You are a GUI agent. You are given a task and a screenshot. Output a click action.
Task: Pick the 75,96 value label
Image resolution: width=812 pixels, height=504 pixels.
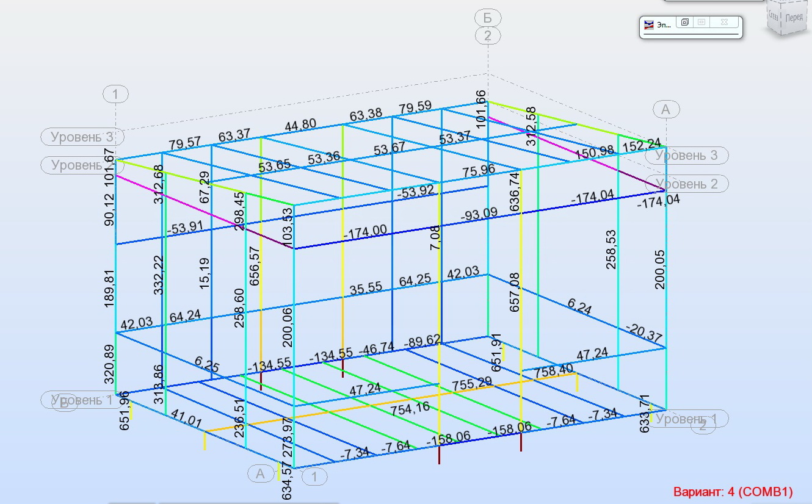(479, 170)
